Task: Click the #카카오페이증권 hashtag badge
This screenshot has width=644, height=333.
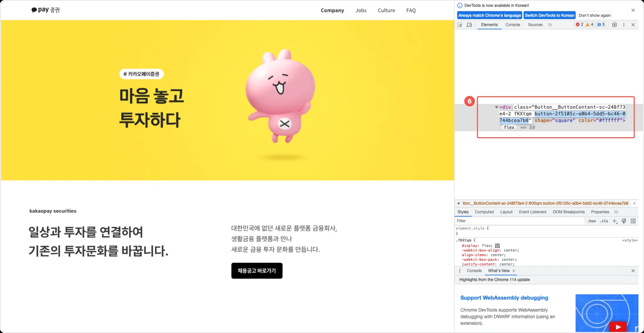Action: pyautogui.click(x=142, y=74)
